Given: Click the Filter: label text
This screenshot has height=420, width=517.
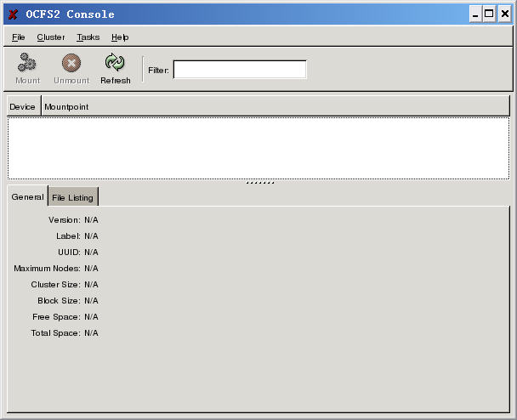Looking at the screenshot, I should [x=158, y=71].
